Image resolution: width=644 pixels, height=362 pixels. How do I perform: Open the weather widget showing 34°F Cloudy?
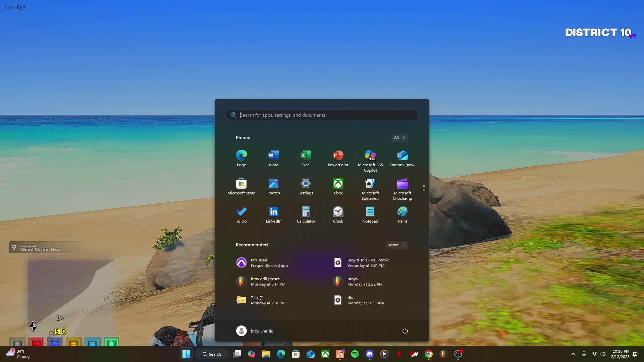(x=18, y=354)
